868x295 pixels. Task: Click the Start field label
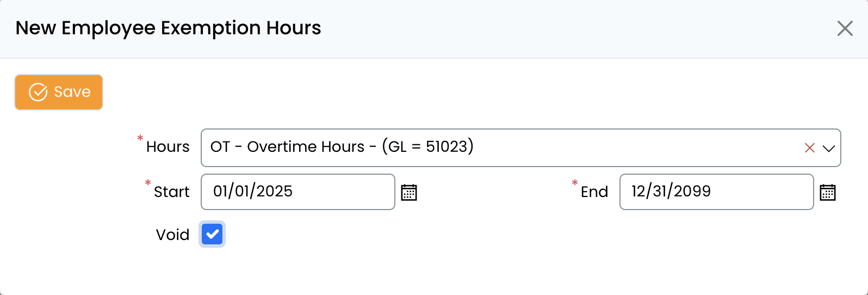[x=171, y=192]
